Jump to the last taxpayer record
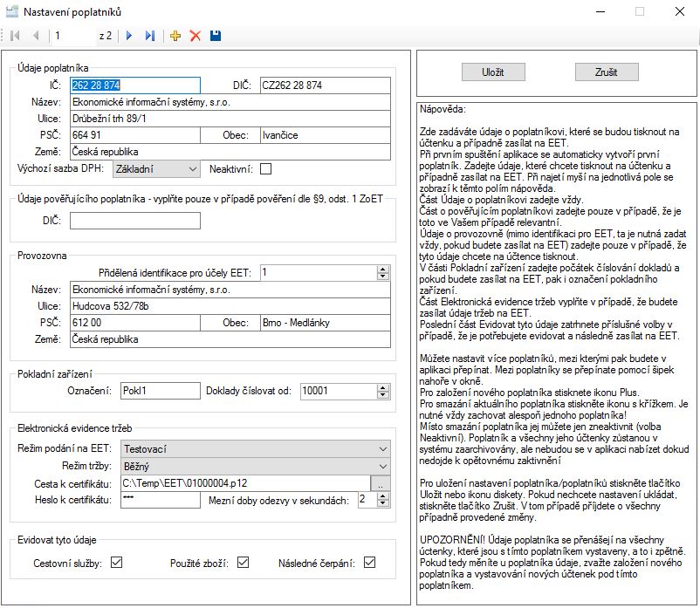 150,36
